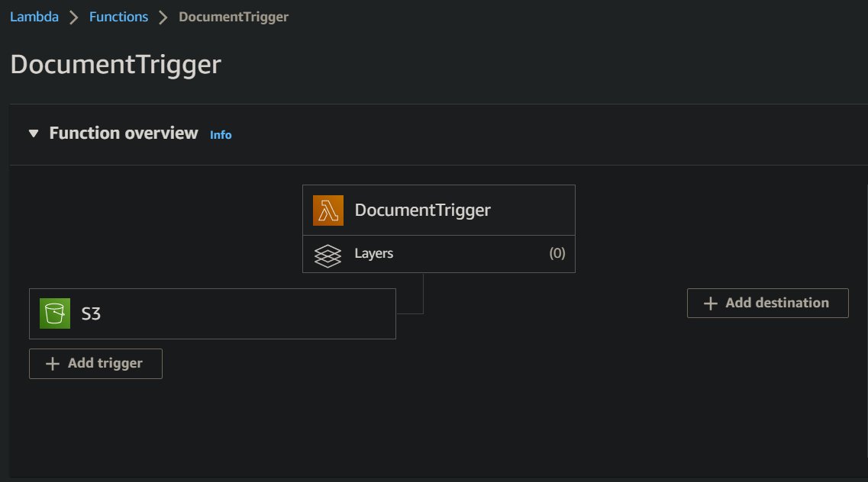This screenshot has height=482, width=868.
Task: Go to the Functions breadcrumb link
Action: coord(118,17)
